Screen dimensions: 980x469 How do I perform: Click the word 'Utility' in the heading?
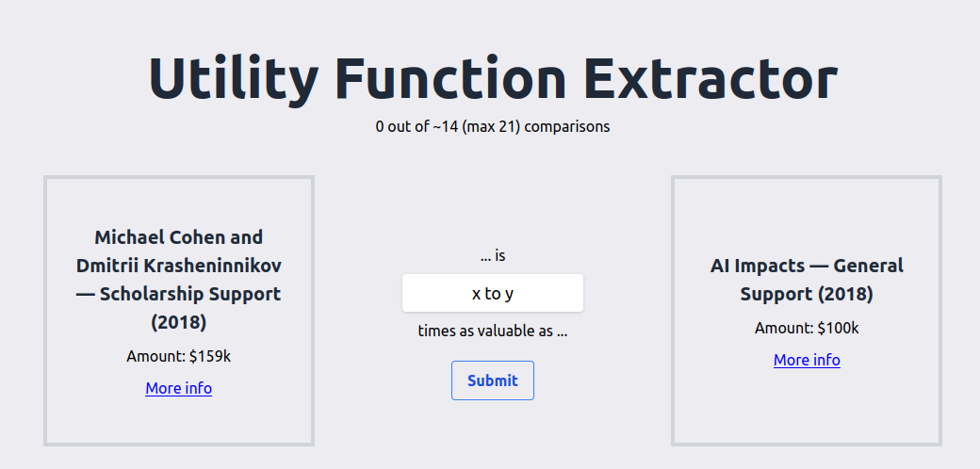click(233, 79)
